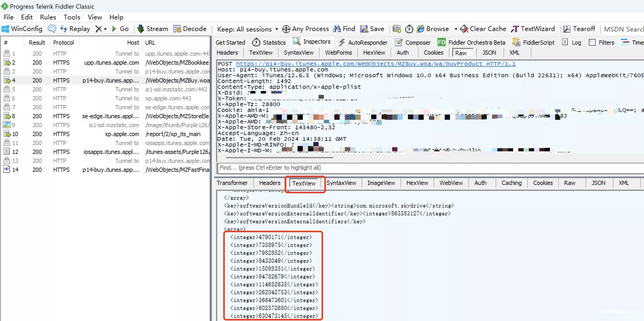Image resolution: width=644 pixels, height=321 pixels.
Task: Click the camera screenshot icon
Action: click(397, 29)
